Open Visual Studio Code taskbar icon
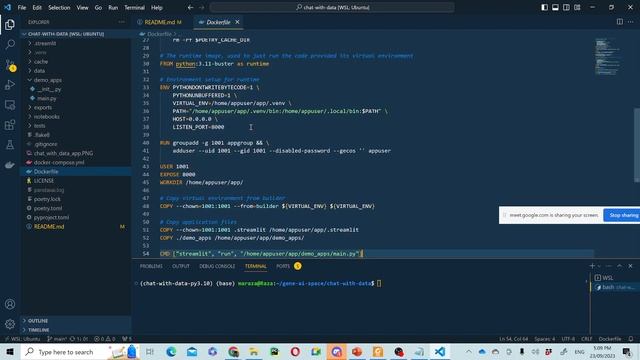This screenshot has height=360, width=640. tap(440, 352)
